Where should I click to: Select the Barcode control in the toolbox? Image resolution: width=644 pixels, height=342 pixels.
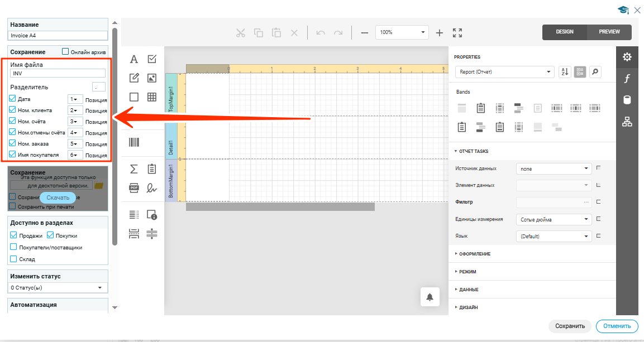134,142
